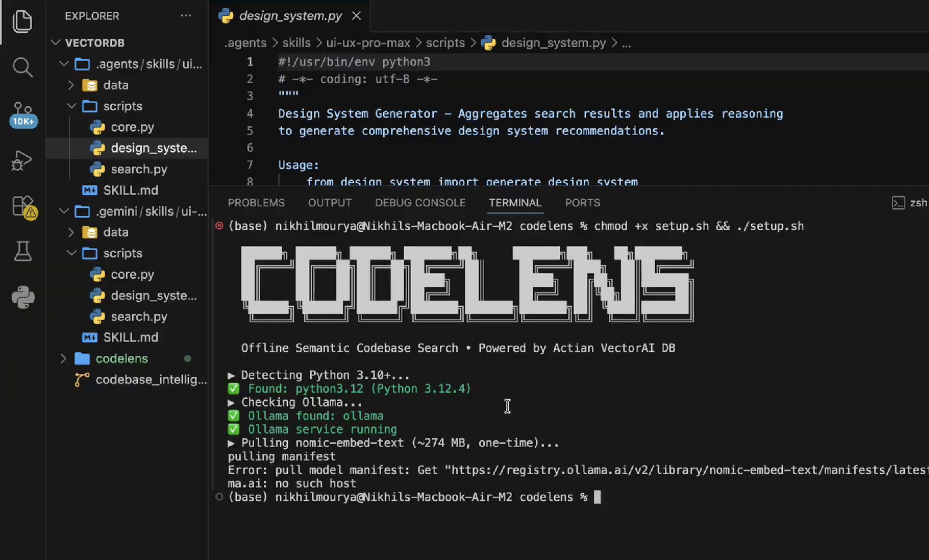929x560 pixels.
Task: Click the 'Pulling nomic-embed-text' terminal line
Action: [393, 443]
